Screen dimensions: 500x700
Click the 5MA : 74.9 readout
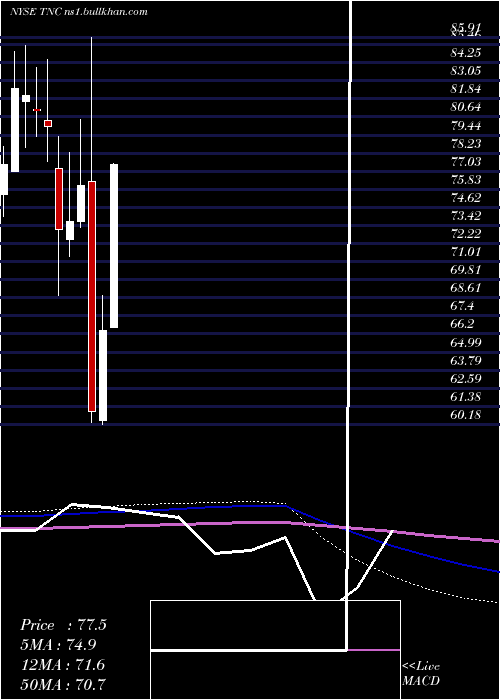click(x=59, y=645)
